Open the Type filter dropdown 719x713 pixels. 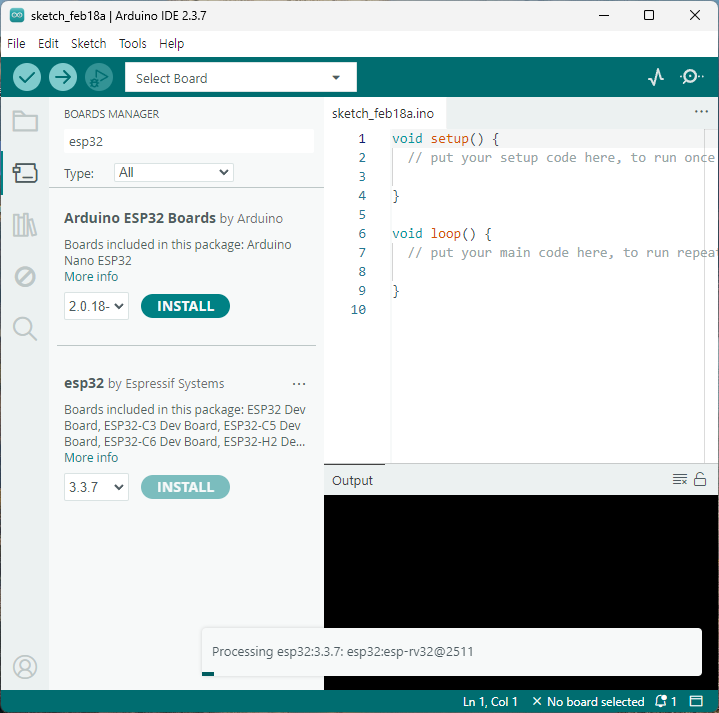click(174, 173)
